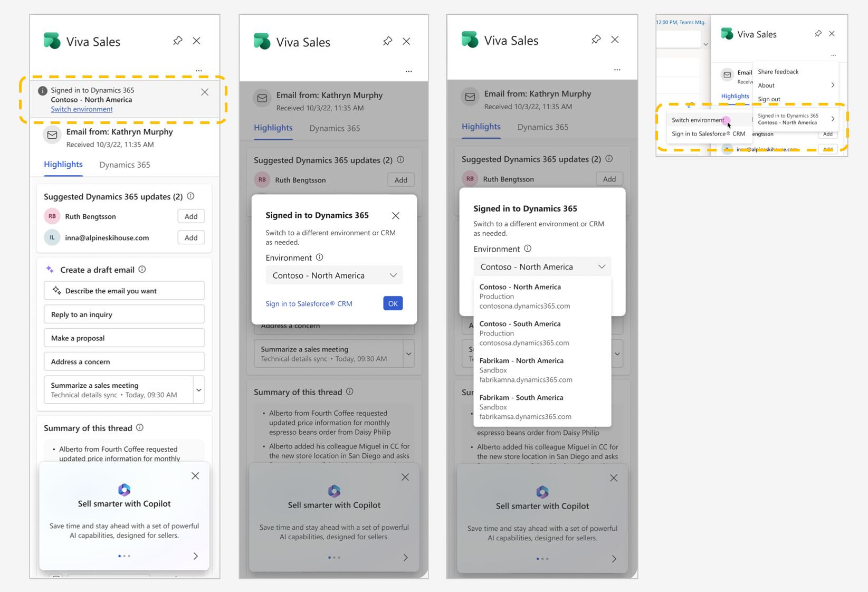The height and width of the screenshot is (592, 868).
Task: Expand the Summarize a sales meeting dropdown in first panel
Action: [199, 390]
